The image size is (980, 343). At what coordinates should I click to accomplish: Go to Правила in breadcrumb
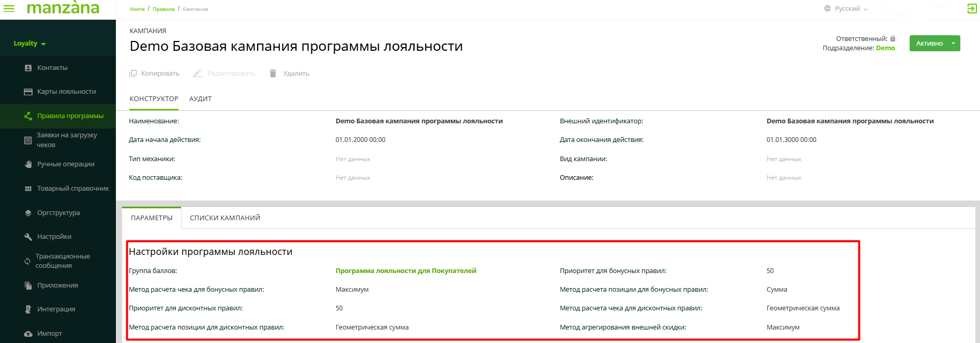click(164, 9)
